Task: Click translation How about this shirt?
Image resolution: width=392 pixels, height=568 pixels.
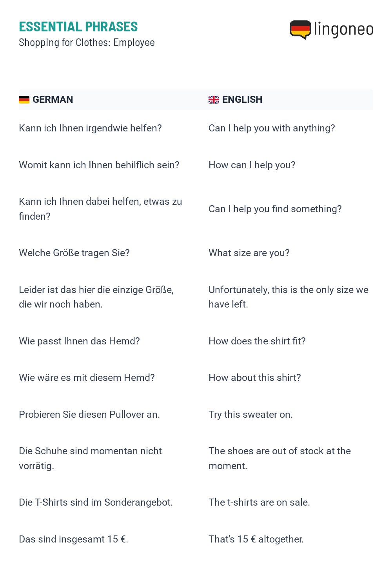Action: pos(255,378)
